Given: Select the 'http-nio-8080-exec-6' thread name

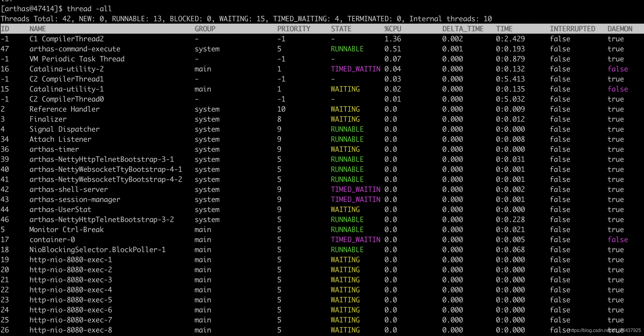Looking at the screenshot, I should pos(71,310).
